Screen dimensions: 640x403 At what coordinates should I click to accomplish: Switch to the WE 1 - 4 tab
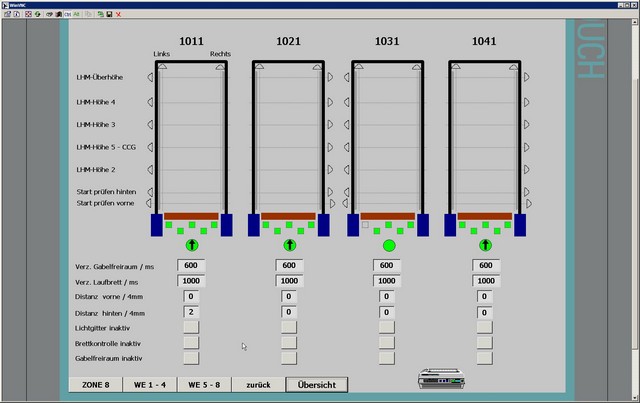click(148, 384)
